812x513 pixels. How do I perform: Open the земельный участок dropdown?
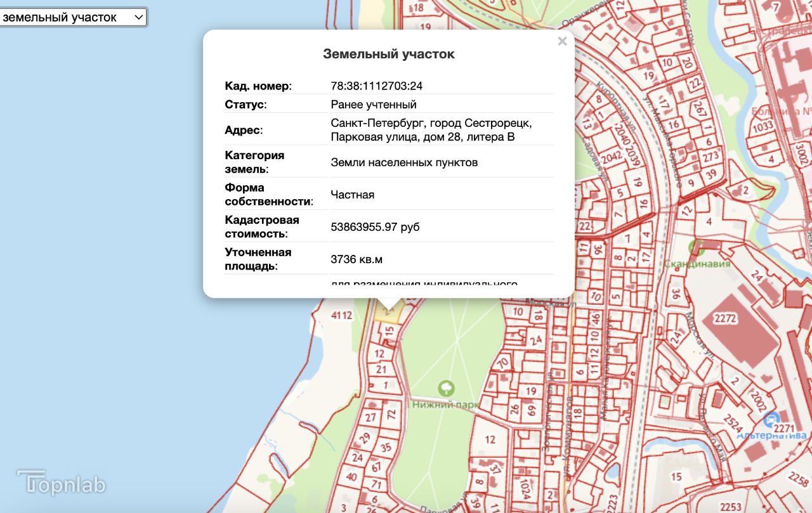(x=73, y=18)
